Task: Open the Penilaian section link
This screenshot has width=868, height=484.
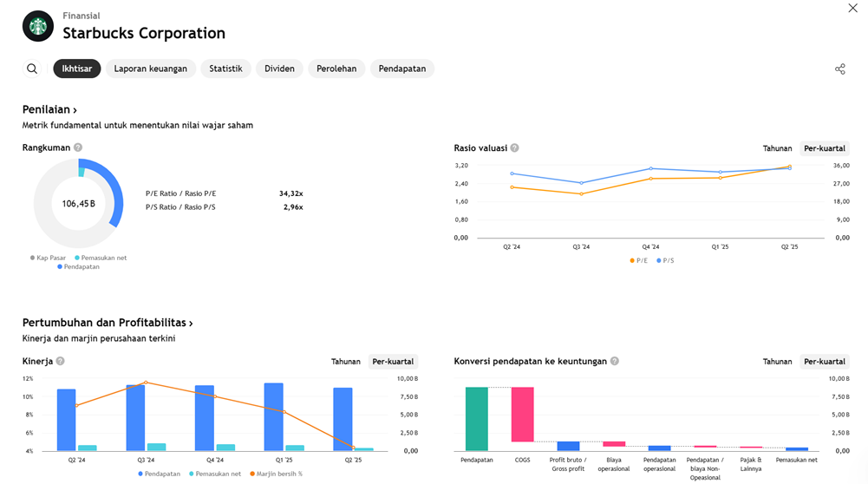Action: 49,109
